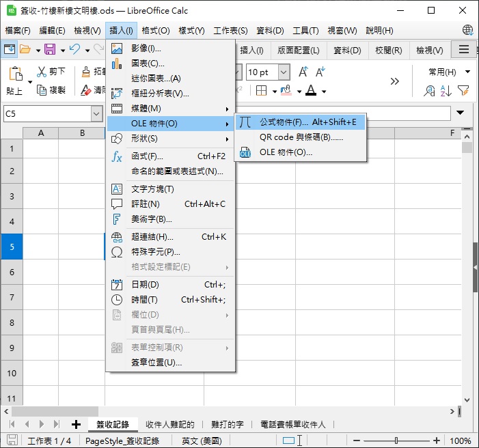
Task: Open the 版面配置 ribbon tab
Action: pyautogui.click(x=299, y=50)
